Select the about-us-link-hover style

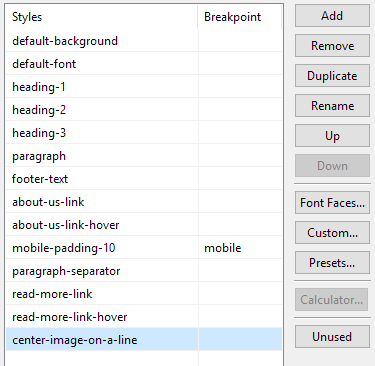144,225
